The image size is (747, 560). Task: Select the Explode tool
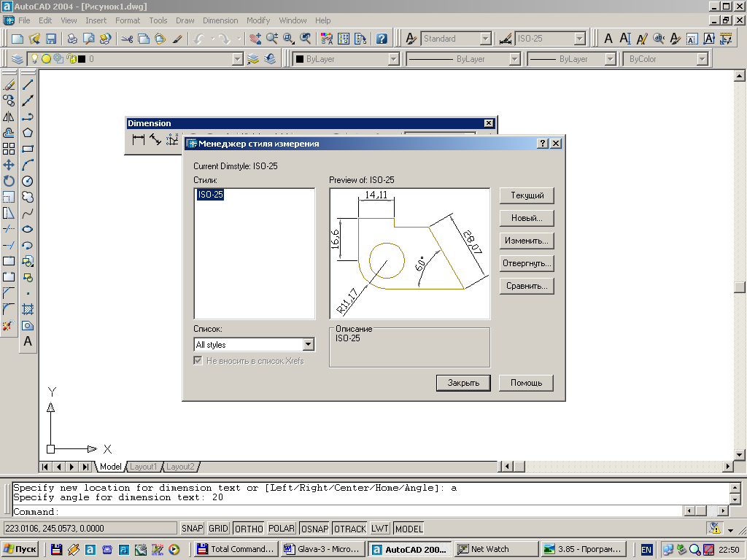click(9, 326)
